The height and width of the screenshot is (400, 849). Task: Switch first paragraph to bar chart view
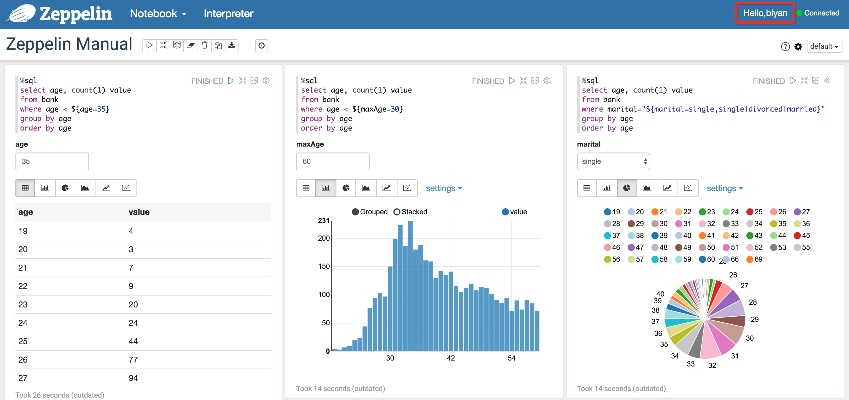point(45,187)
